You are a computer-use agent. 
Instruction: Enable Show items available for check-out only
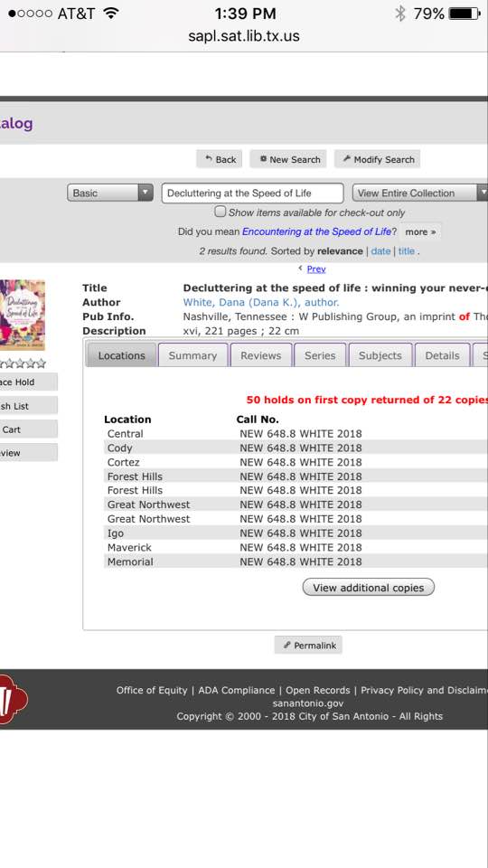tap(221, 212)
